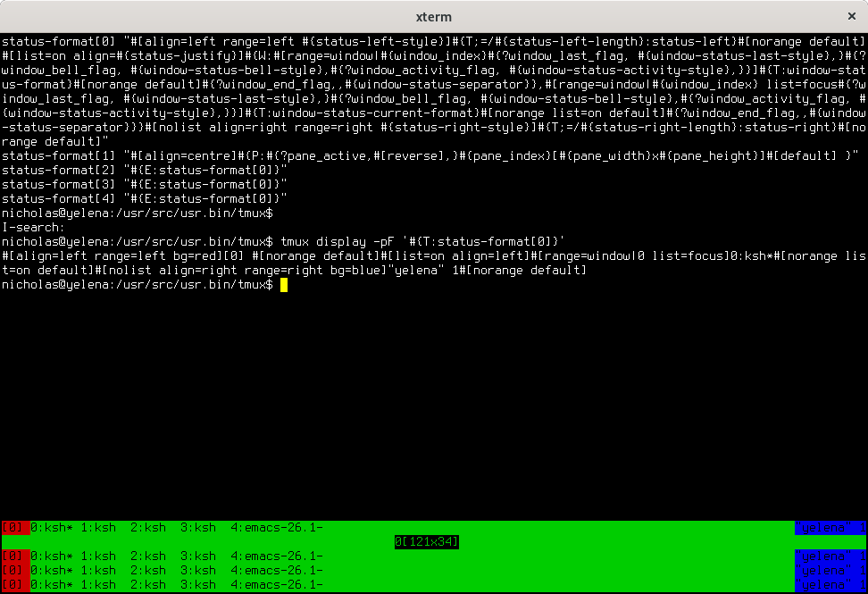This screenshot has width=868, height=594.
Task: Click the yellow terminal cursor block
Action: click(284, 285)
